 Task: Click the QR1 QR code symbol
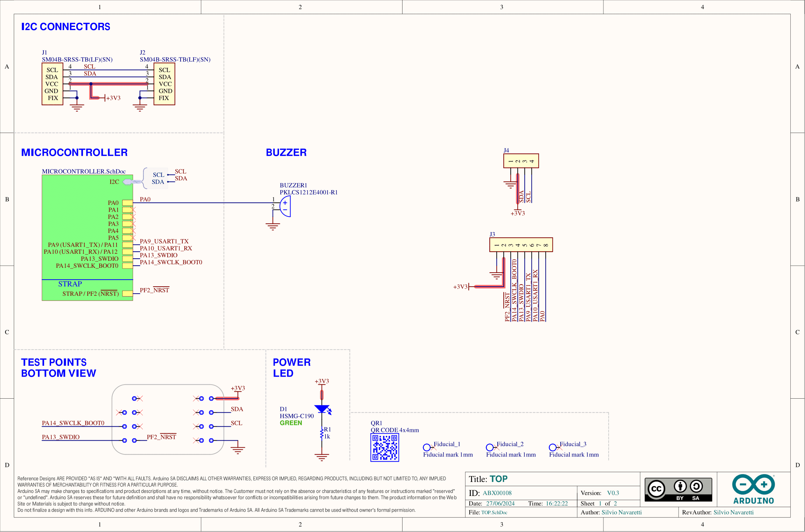click(385, 447)
